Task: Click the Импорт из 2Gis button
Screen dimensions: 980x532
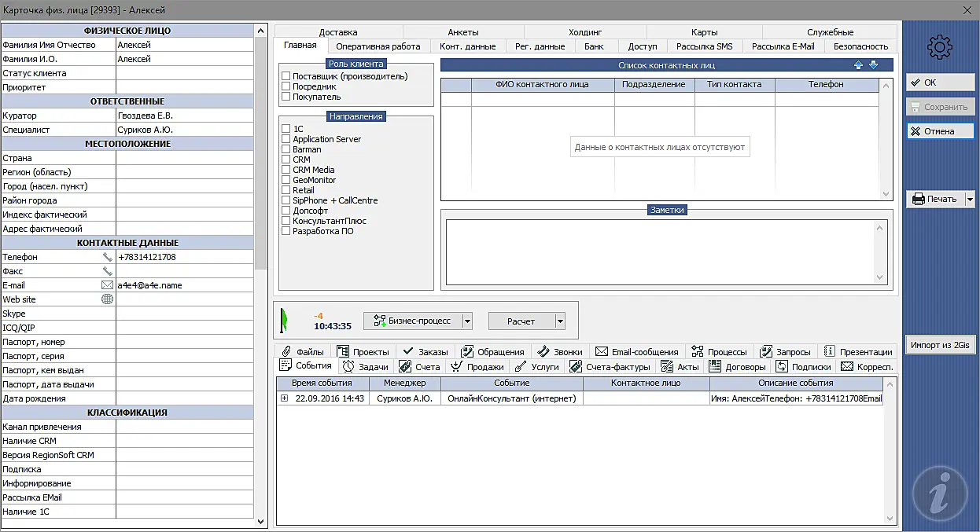Action: (939, 345)
